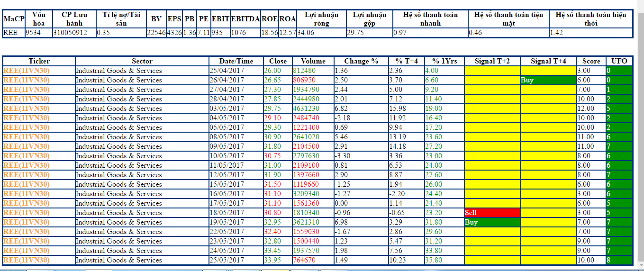This screenshot has height=271, width=644.
Task: Select the Buy signal on the 19/05/2017 row
Action: [x=492, y=222]
